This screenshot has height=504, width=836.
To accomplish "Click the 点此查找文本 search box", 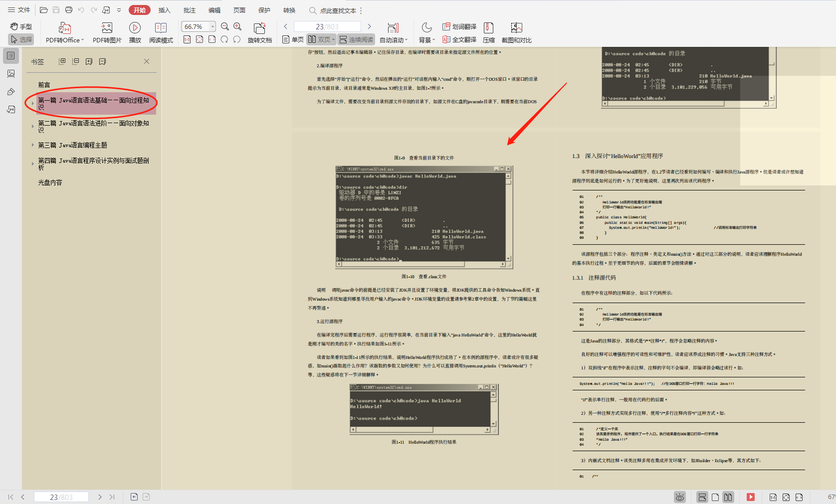I will point(332,10).
